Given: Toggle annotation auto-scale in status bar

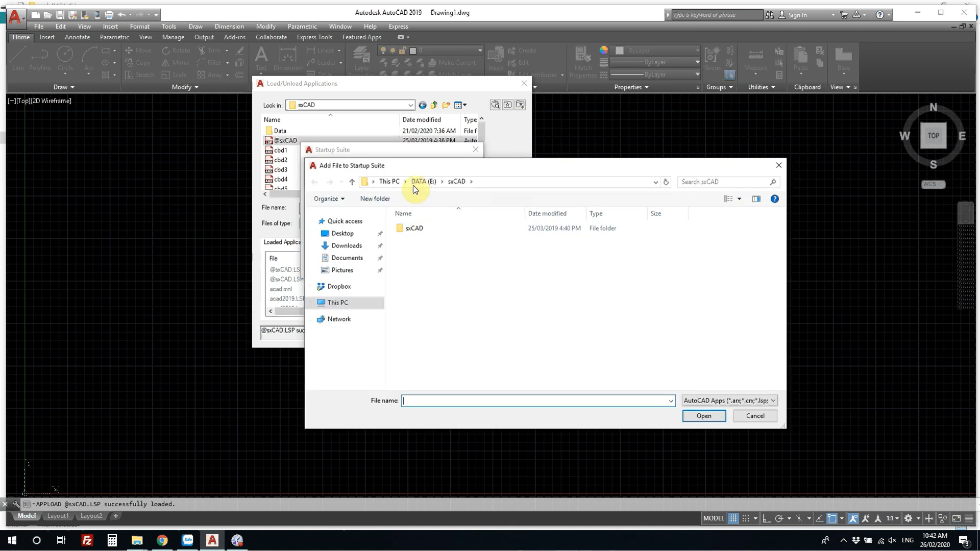Looking at the screenshot, I should click(x=866, y=518).
